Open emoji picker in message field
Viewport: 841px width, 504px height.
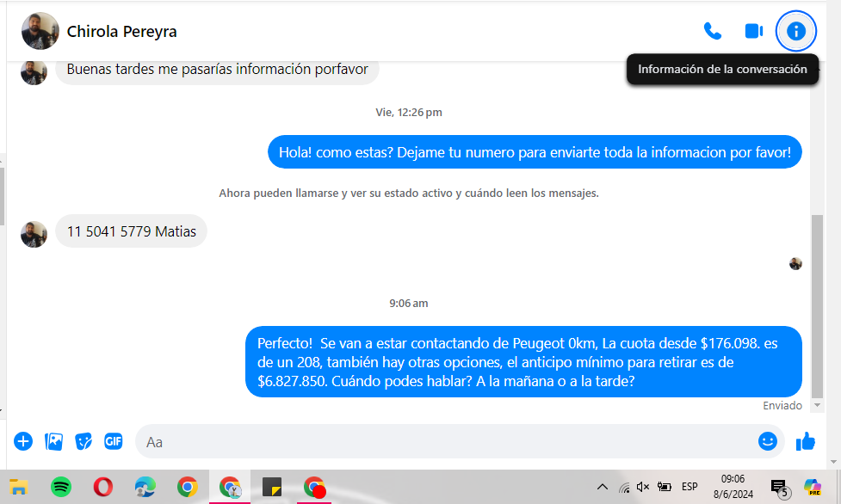point(767,441)
